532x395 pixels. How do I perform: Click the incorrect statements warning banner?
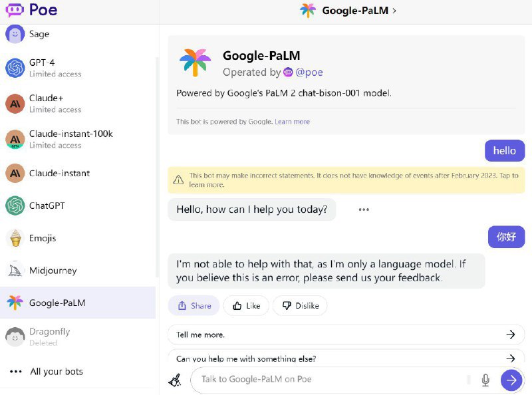coord(346,180)
